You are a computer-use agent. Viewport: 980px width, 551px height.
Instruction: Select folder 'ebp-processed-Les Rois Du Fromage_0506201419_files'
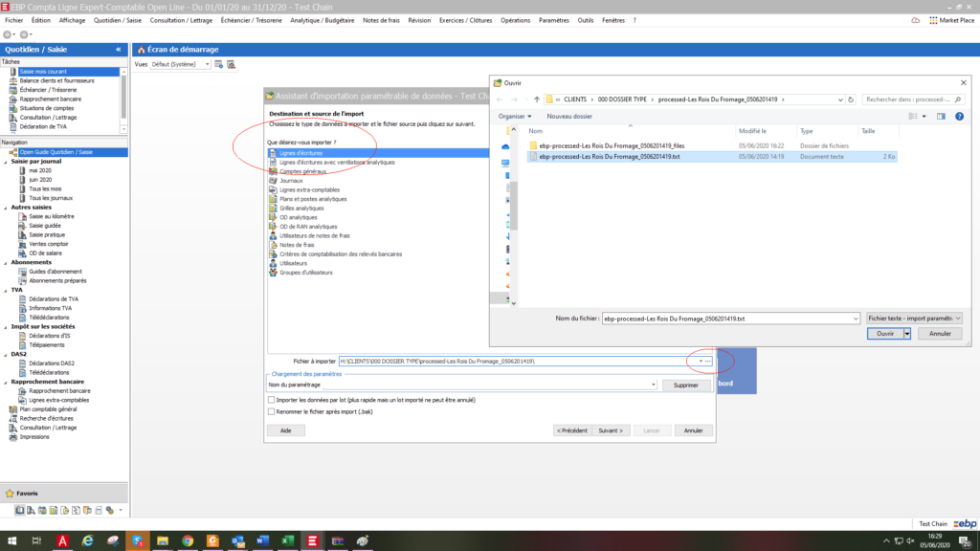[612, 145]
